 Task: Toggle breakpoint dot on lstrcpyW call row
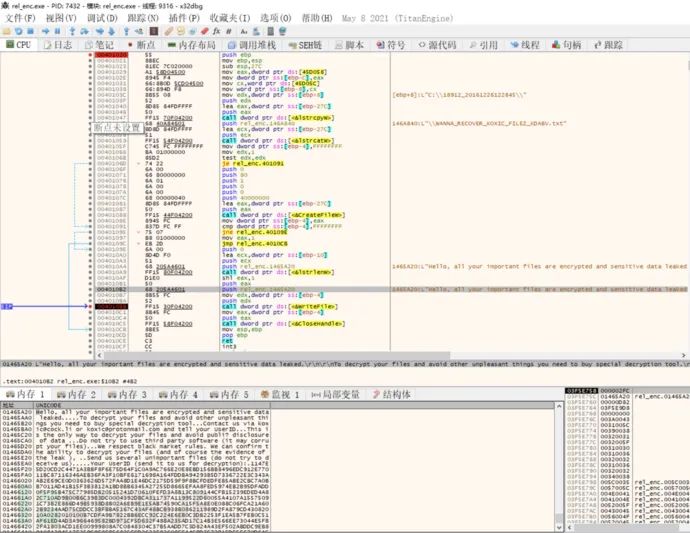[x=90, y=118]
